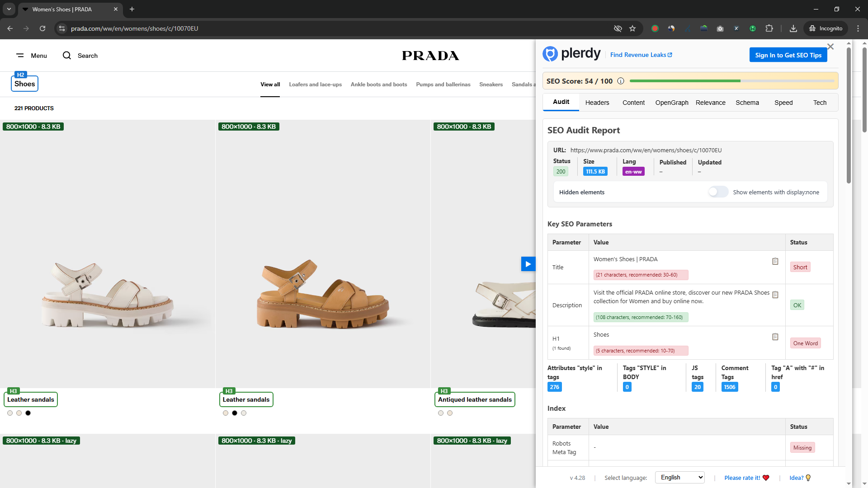Select black color swatch on first sandals

pos(28,413)
